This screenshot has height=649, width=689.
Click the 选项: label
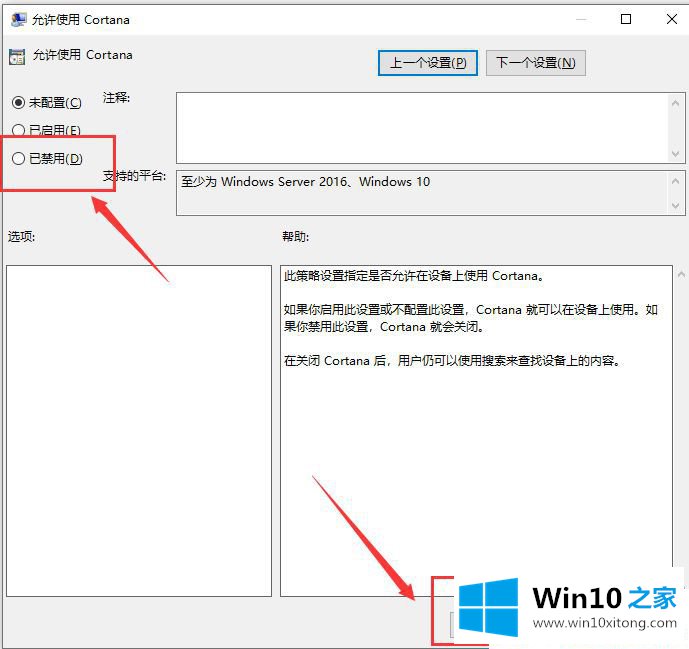point(22,236)
